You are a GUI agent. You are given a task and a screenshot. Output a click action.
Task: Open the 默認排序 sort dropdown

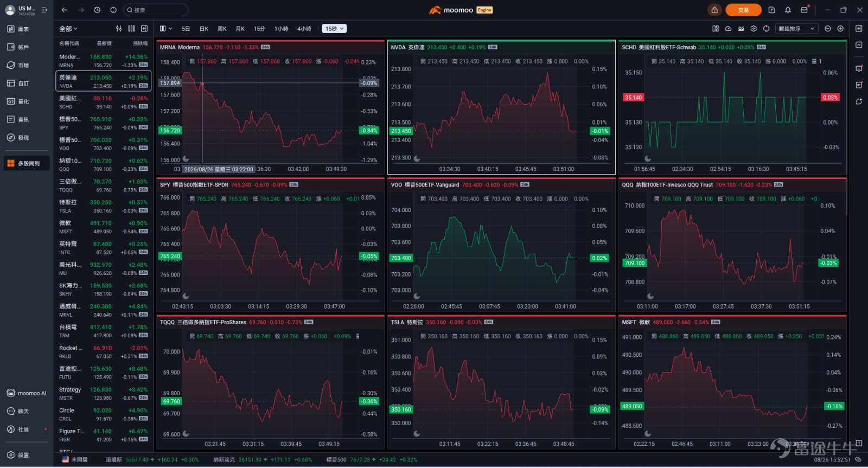pos(797,29)
